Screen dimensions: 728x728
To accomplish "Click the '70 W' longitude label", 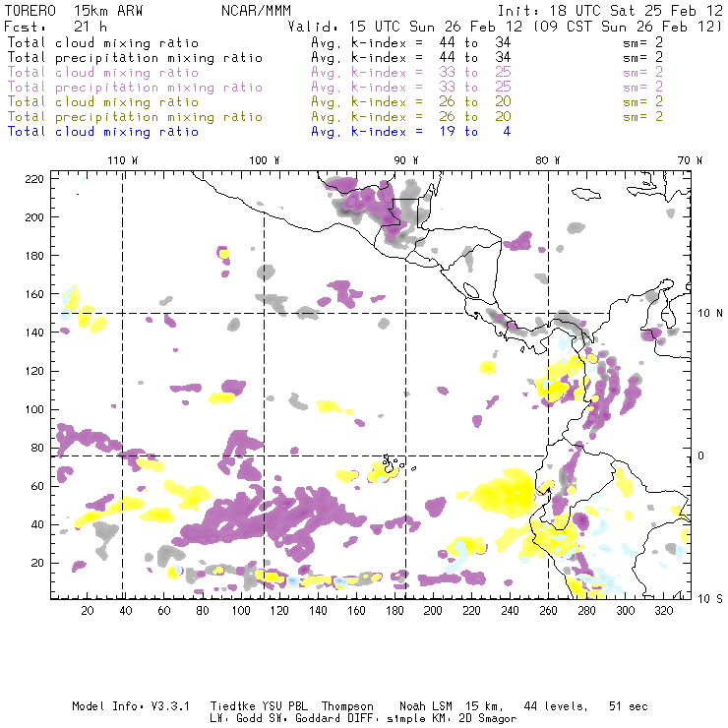I will (x=690, y=160).
